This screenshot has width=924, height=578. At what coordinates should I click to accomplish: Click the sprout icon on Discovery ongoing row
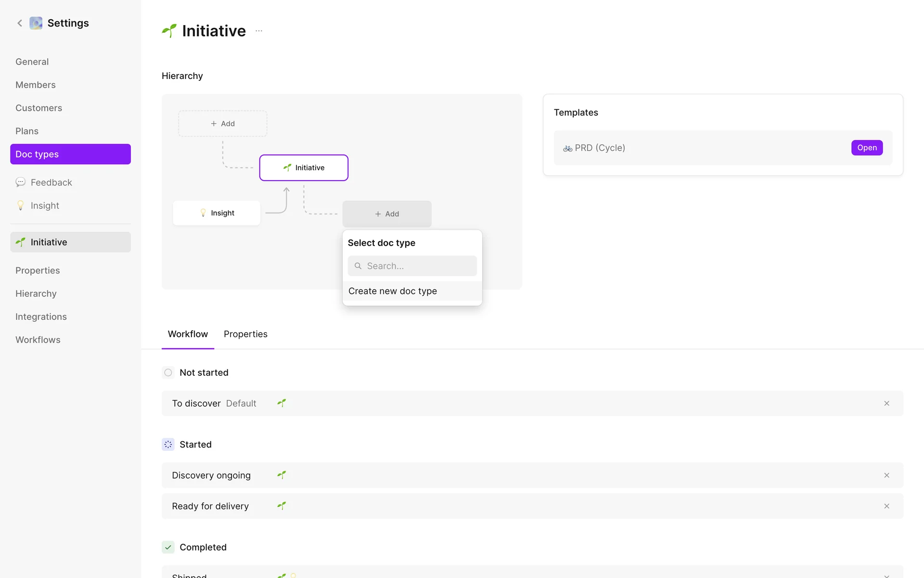point(282,475)
